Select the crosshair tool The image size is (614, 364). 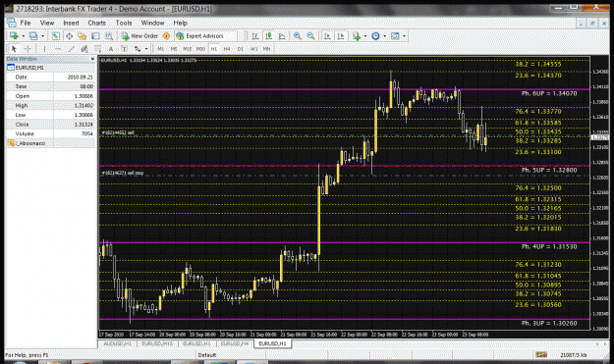(28, 49)
